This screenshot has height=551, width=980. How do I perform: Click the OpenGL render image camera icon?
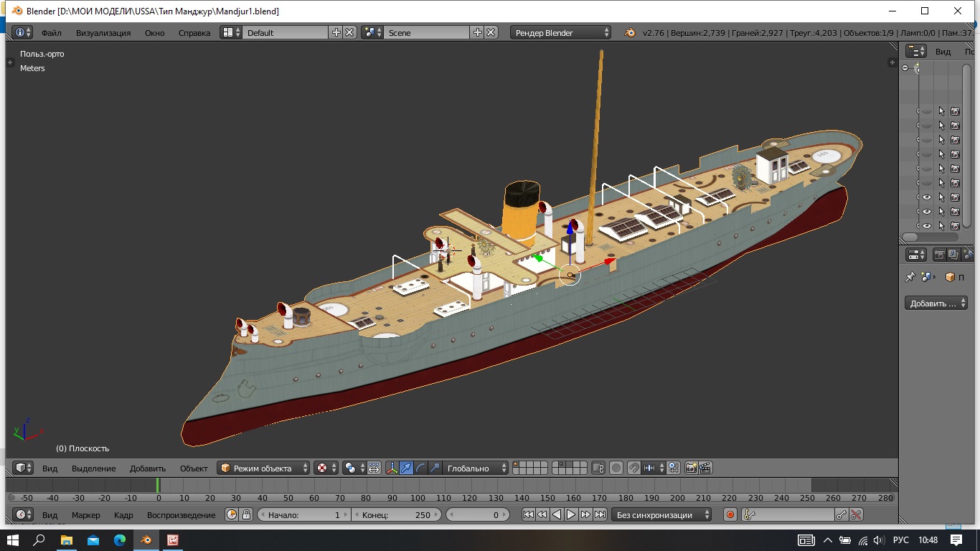coord(691,468)
